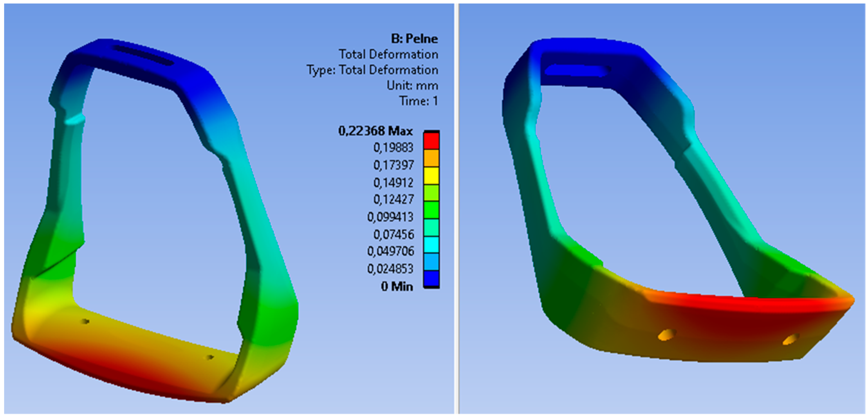The image size is (868, 419).
Task: Click the left hole on the right stirrup's base
Action: [x=667, y=335]
